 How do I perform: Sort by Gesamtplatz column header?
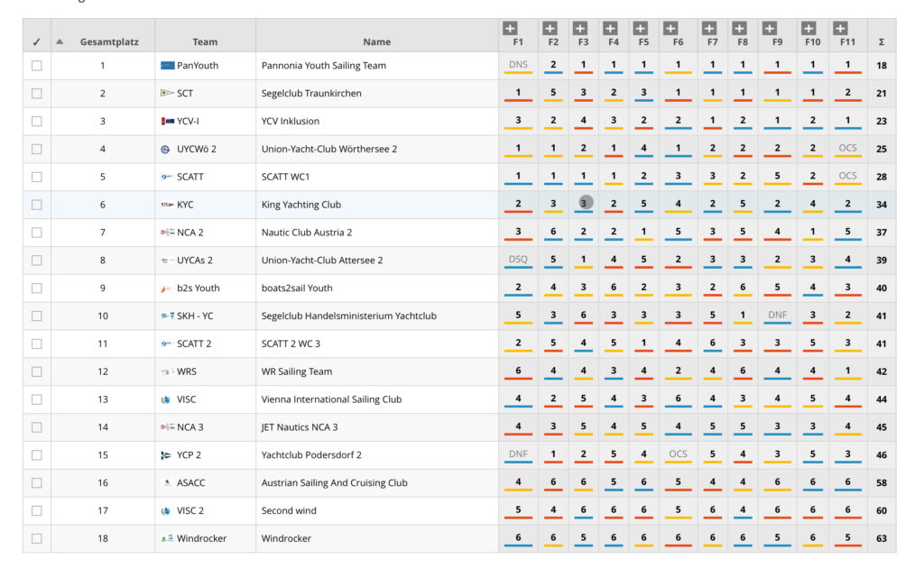coord(109,41)
